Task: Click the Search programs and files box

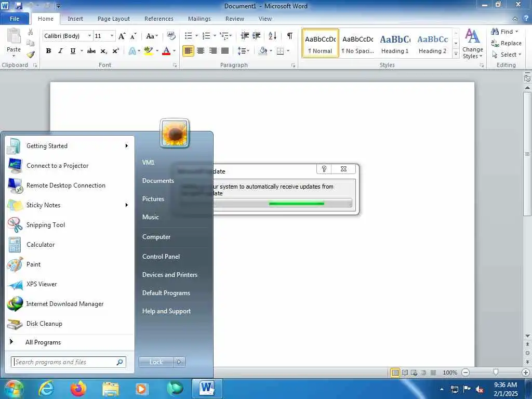Action: tap(68, 362)
